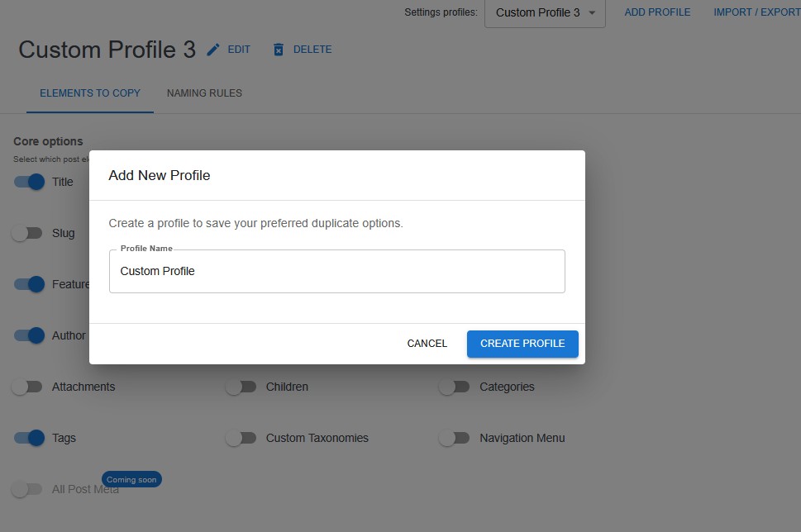Enable the Categories toggle
The width and height of the screenshot is (801, 532).
tap(454, 387)
